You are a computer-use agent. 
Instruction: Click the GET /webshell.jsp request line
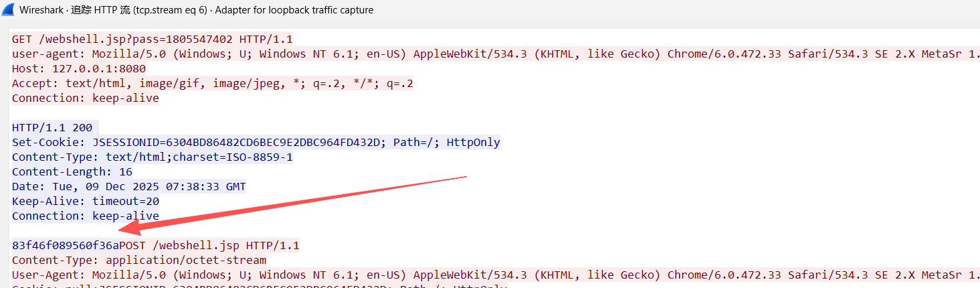[x=152, y=39]
